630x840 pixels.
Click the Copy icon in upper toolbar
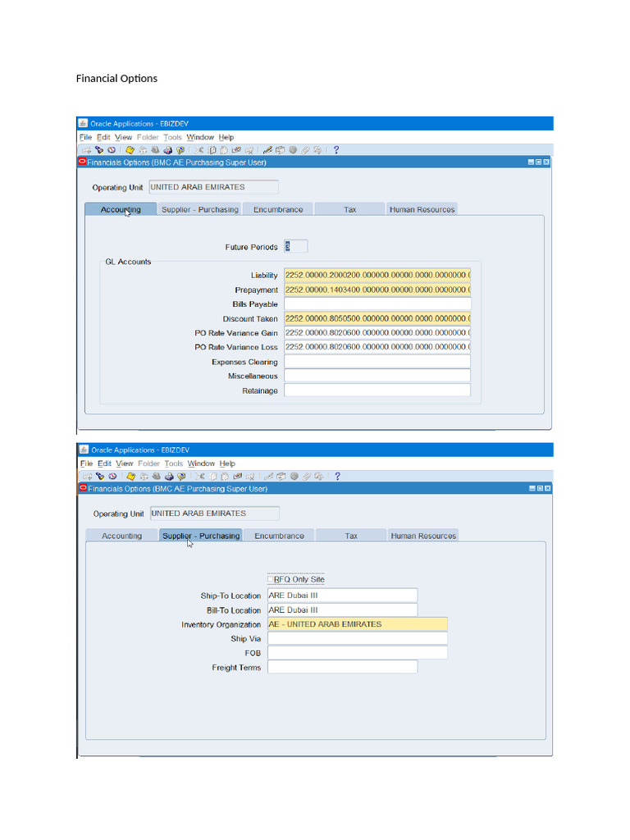(212, 150)
